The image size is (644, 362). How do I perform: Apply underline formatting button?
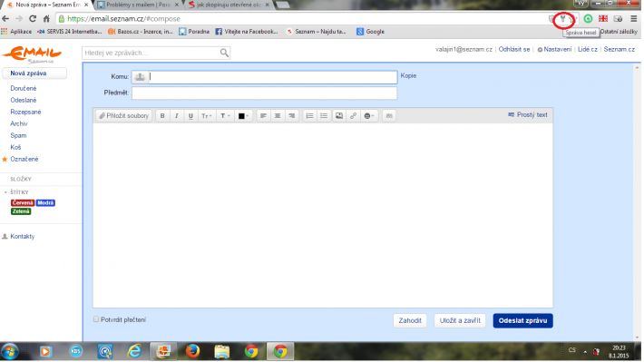click(x=190, y=116)
